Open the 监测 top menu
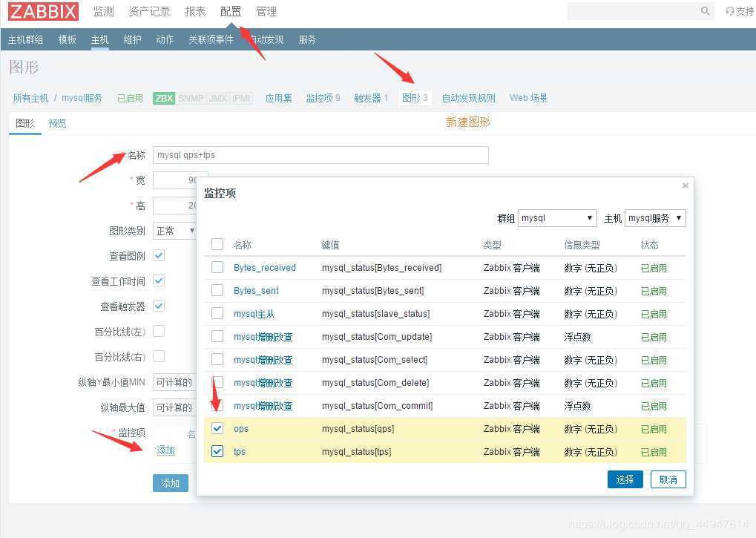This screenshot has width=756, height=538. 104,12
